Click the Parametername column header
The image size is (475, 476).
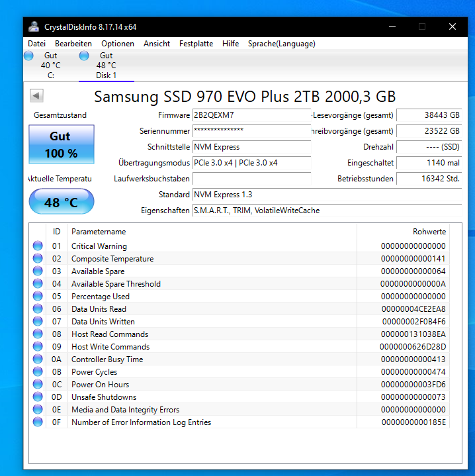(212, 232)
